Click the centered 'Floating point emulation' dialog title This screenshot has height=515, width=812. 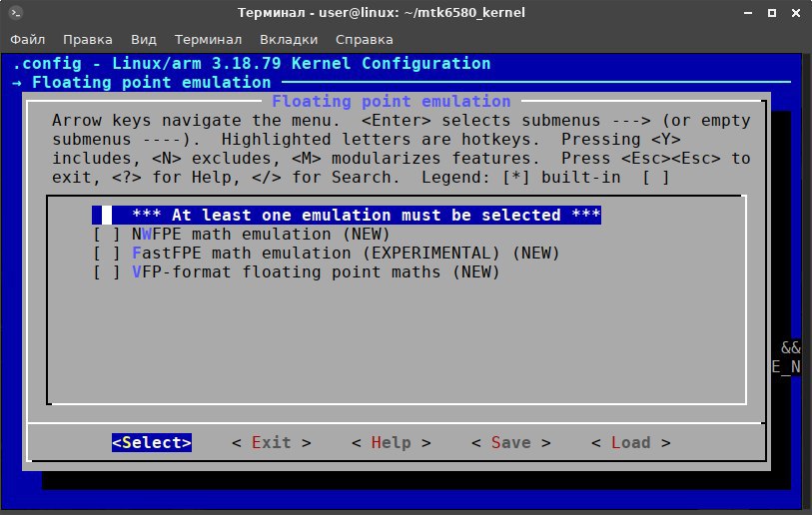coord(392,102)
